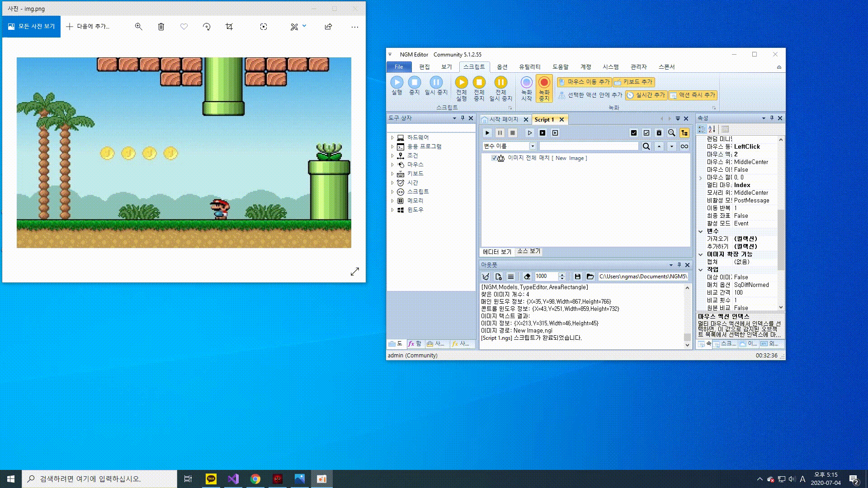Viewport: 868px width, 488px height.
Task: Expand the 윈도우 tree node
Action: 392,210
